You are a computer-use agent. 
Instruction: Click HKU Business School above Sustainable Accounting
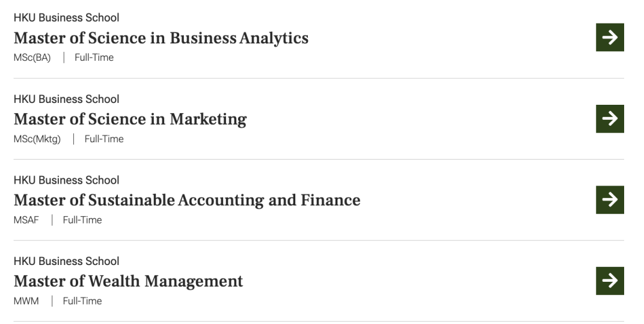point(66,180)
